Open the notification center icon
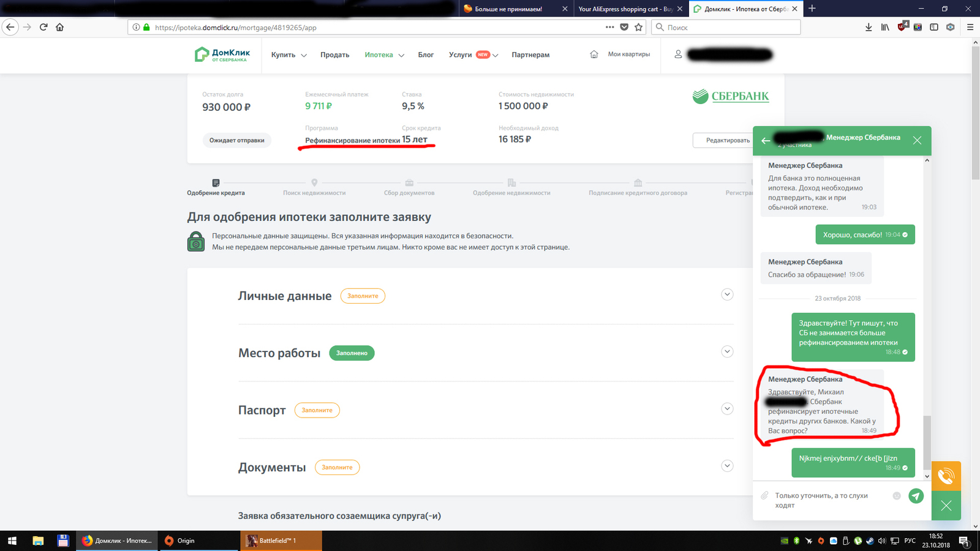Screen dimensions: 980x551 pos(963,541)
